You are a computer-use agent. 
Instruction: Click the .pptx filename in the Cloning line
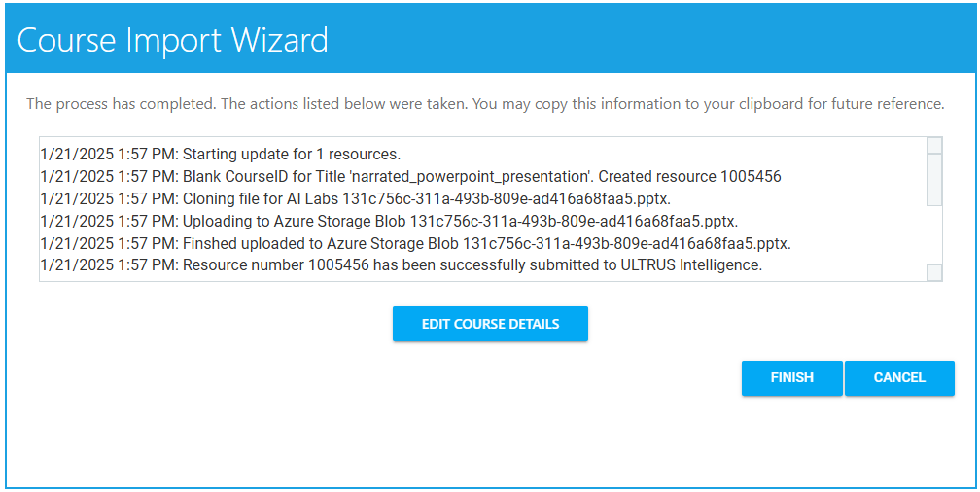(506, 198)
